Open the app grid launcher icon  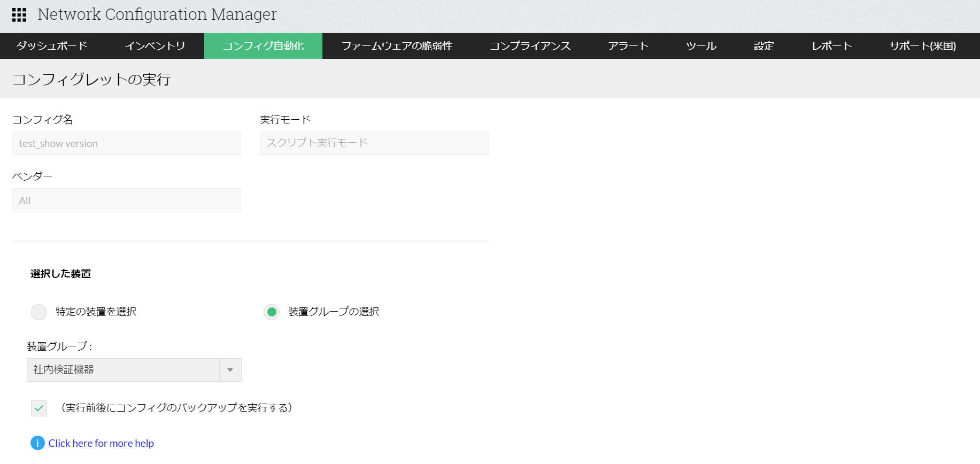pyautogui.click(x=19, y=15)
